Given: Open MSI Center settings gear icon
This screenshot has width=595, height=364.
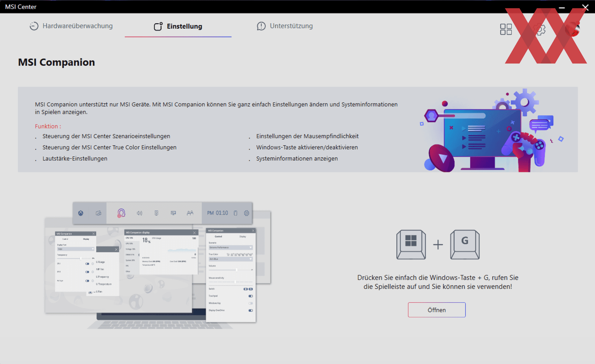Looking at the screenshot, I should coord(540,29).
